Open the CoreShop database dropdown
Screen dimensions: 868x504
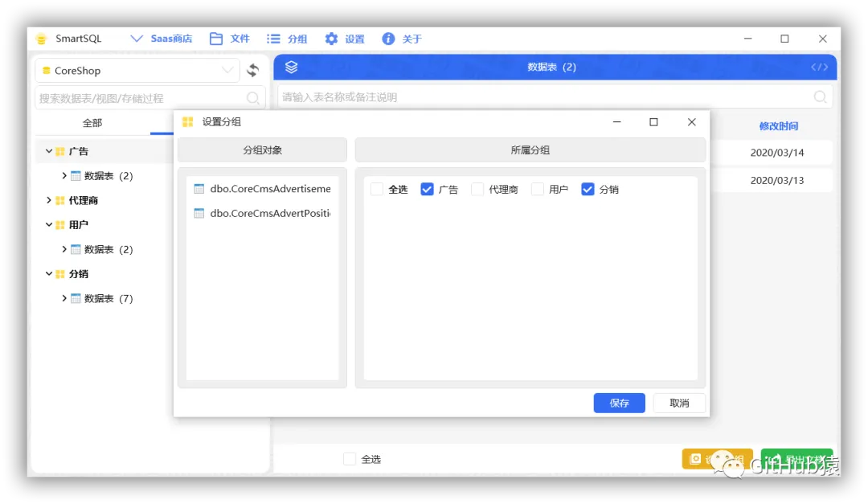(x=137, y=71)
